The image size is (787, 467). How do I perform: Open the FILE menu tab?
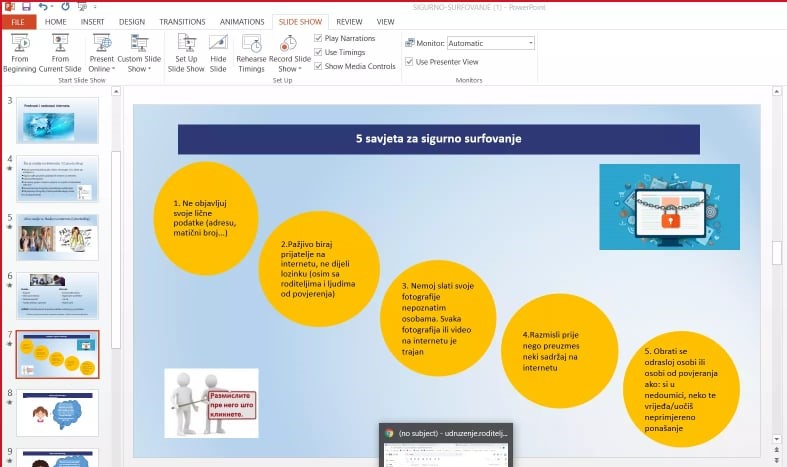(x=18, y=21)
